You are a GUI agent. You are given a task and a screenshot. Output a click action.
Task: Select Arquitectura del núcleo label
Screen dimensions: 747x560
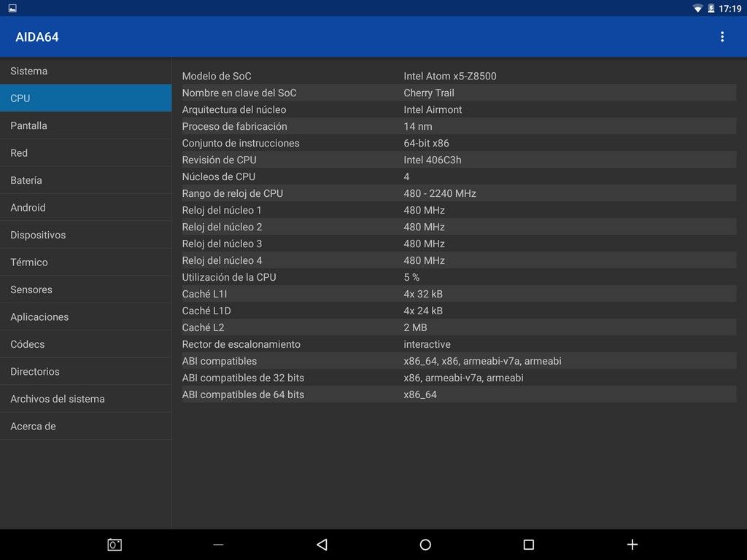pyautogui.click(x=234, y=109)
